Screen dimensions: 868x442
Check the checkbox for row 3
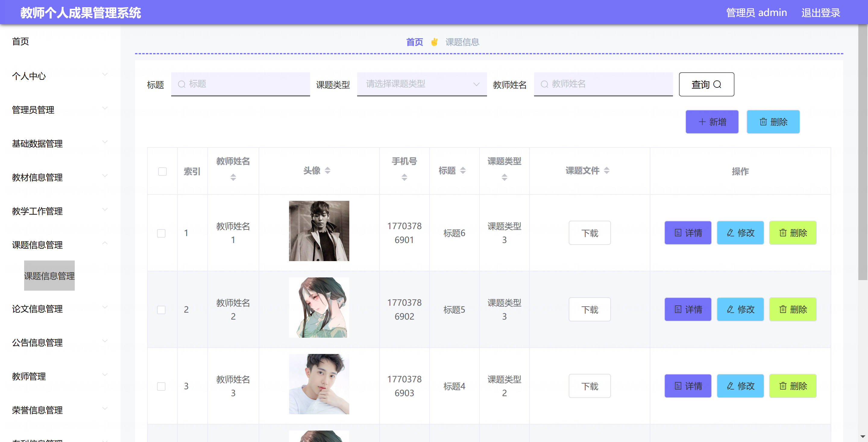[162, 386]
